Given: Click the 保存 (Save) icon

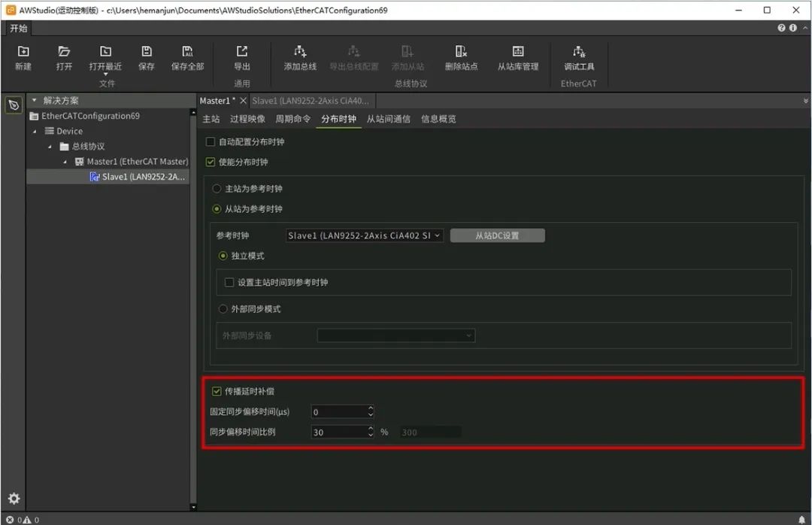Looking at the screenshot, I should [x=147, y=52].
